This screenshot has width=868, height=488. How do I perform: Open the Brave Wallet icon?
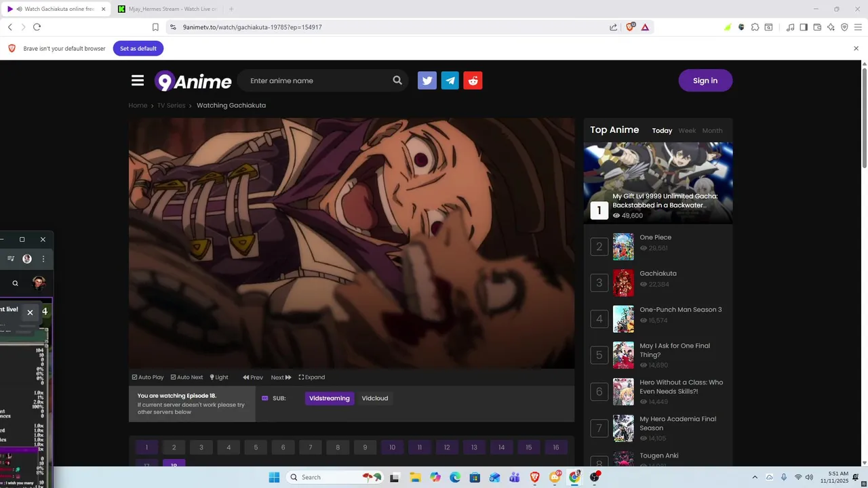(x=817, y=27)
